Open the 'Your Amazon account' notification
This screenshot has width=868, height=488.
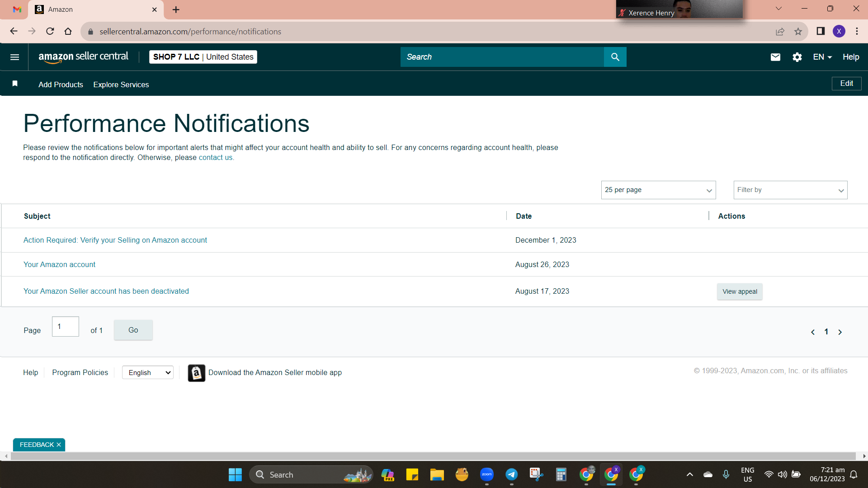59,265
